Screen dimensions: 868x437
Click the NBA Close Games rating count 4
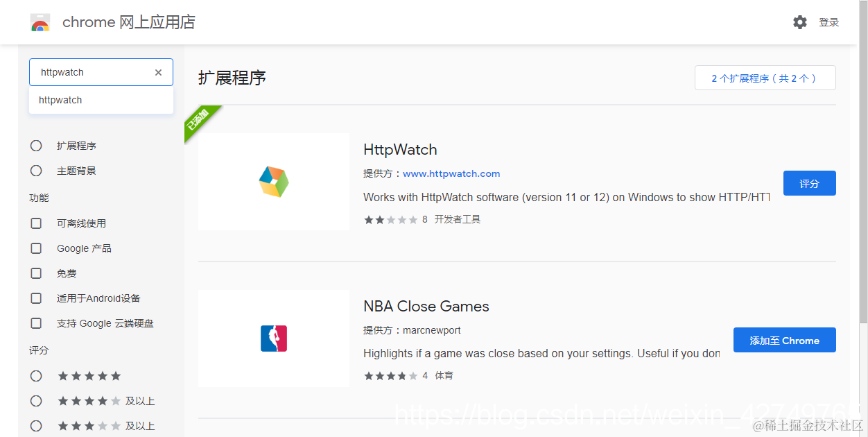425,376
